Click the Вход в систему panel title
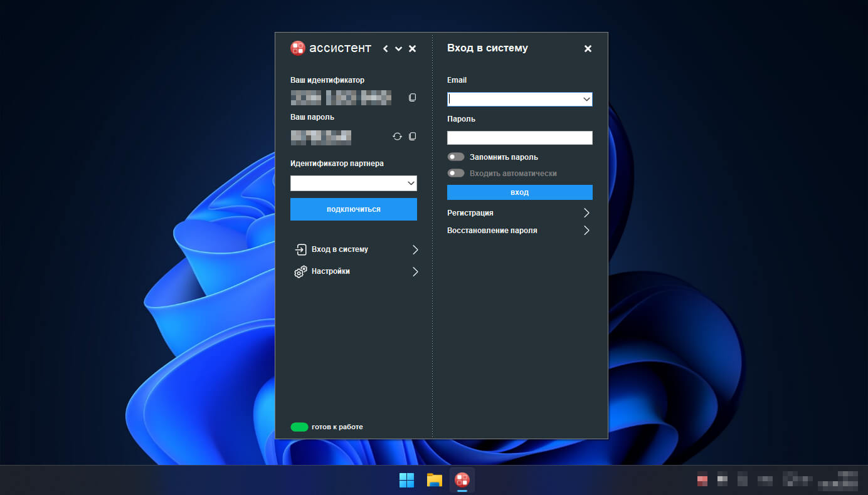Screen dimensions: 868x495 (487, 48)
